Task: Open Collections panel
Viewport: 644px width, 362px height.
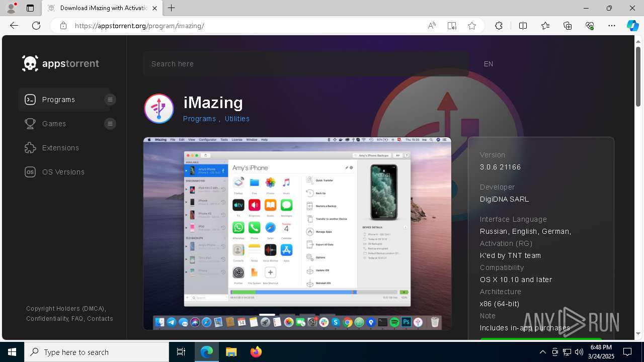Action: (x=568, y=26)
